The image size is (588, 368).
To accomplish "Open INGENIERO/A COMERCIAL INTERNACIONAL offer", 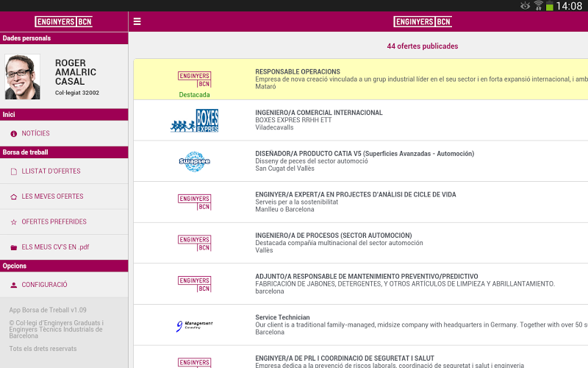I will click(x=361, y=120).
